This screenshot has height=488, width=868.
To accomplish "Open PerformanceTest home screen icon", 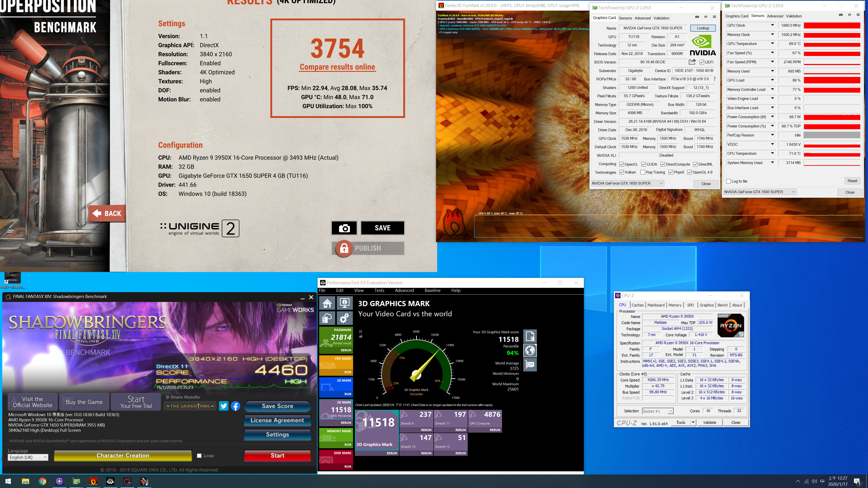I will 327,303.
